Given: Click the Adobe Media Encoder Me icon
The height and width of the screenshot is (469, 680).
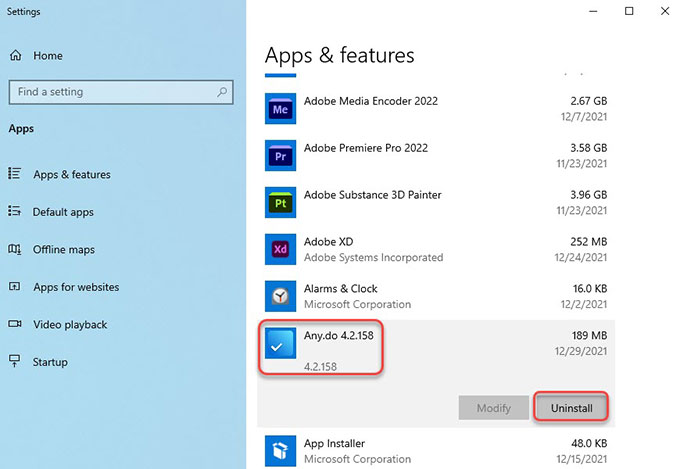Looking at the screenshot, I should pyautogui.click(x=281, y=108).
